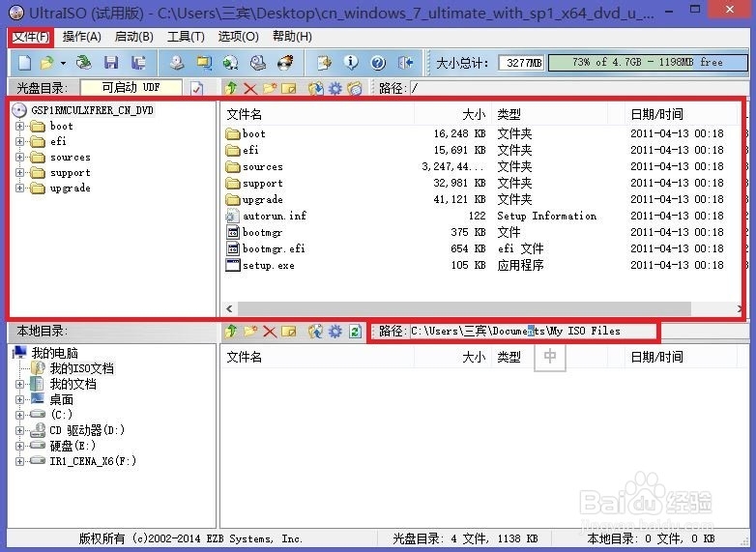Click the Help question mark toolbar icon
The height and width of the screenshot is (552, 756).
click(x=378, y=63)
